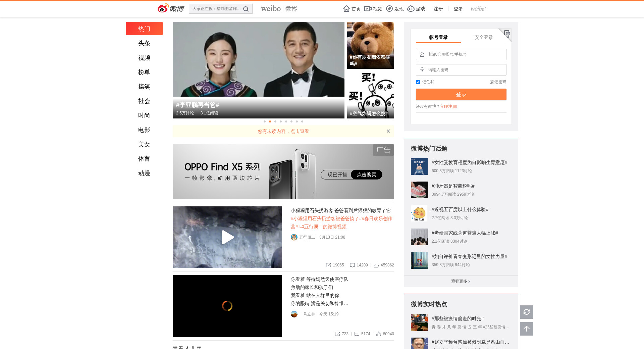The width and height of the screenshot is (644, 349).
Task: Switch to 安全登录 tab
Action: [483, 37]
